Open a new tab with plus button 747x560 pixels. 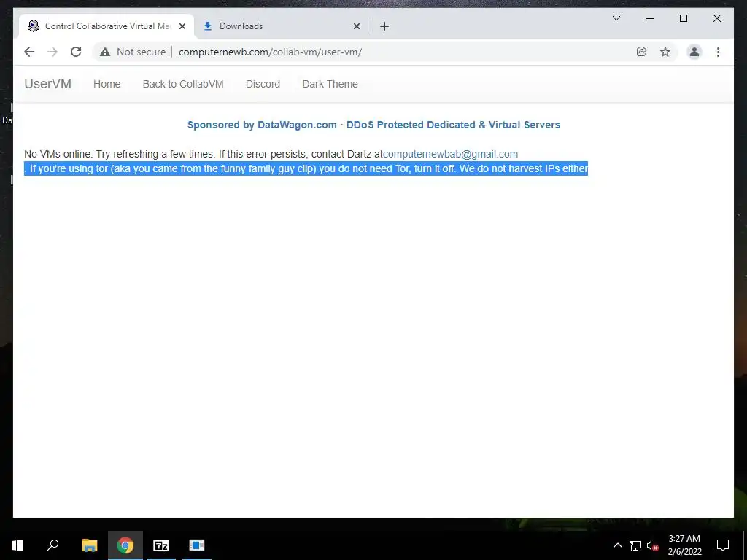[384, 26]
